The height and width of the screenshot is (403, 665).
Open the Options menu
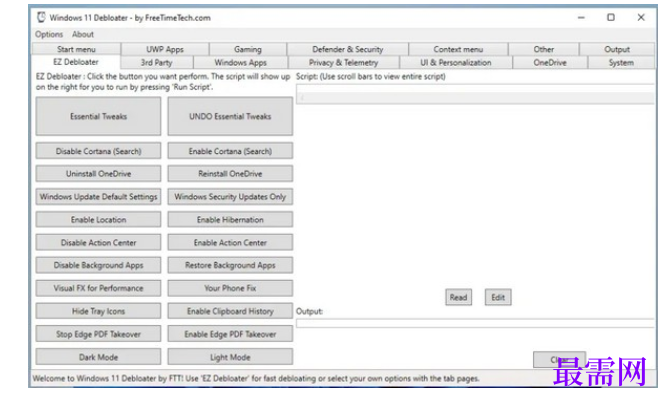[49, 34]
